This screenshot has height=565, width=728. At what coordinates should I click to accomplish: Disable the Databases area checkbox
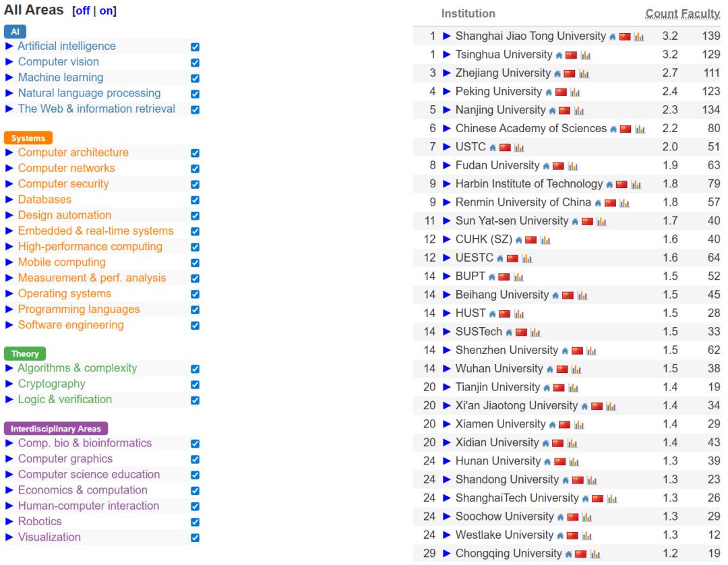coord(195,200)
